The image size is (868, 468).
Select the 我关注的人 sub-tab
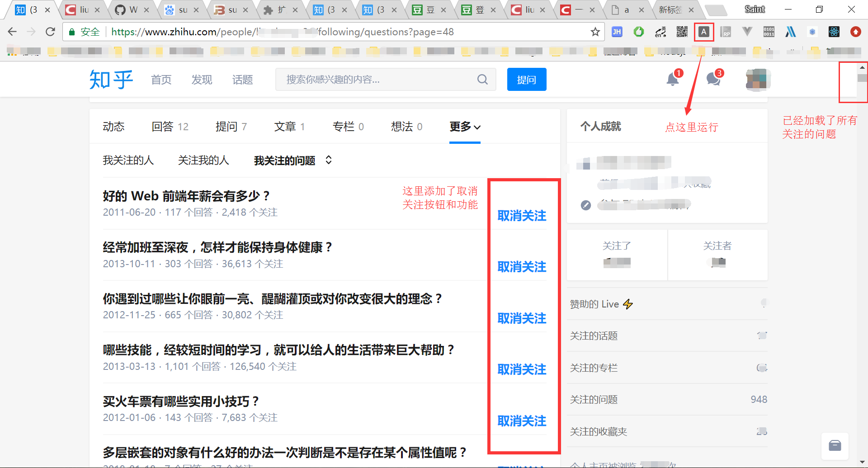click(128, 160)
